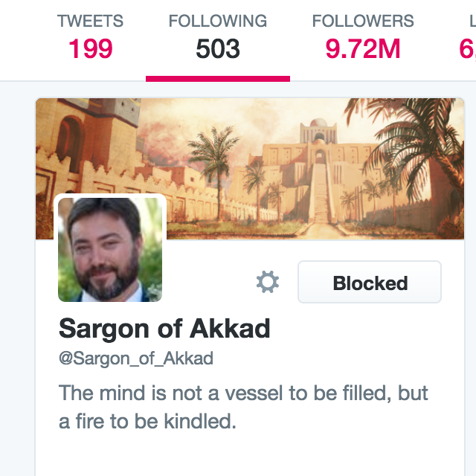
Task: Click the Blocked button
Action: point(370,283)
